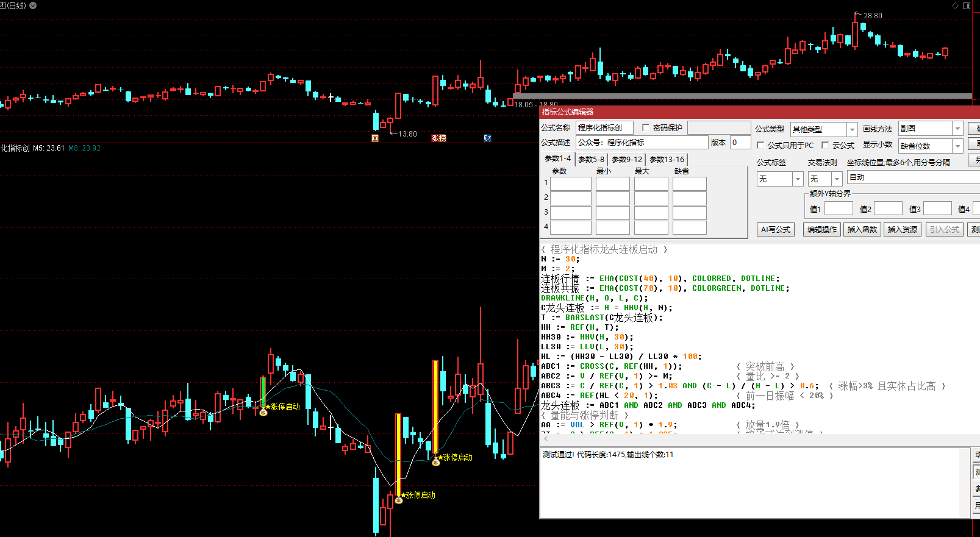Check the 公式只用于PC option
Screen dimensions: 980x537
click(x=760, y=145)
